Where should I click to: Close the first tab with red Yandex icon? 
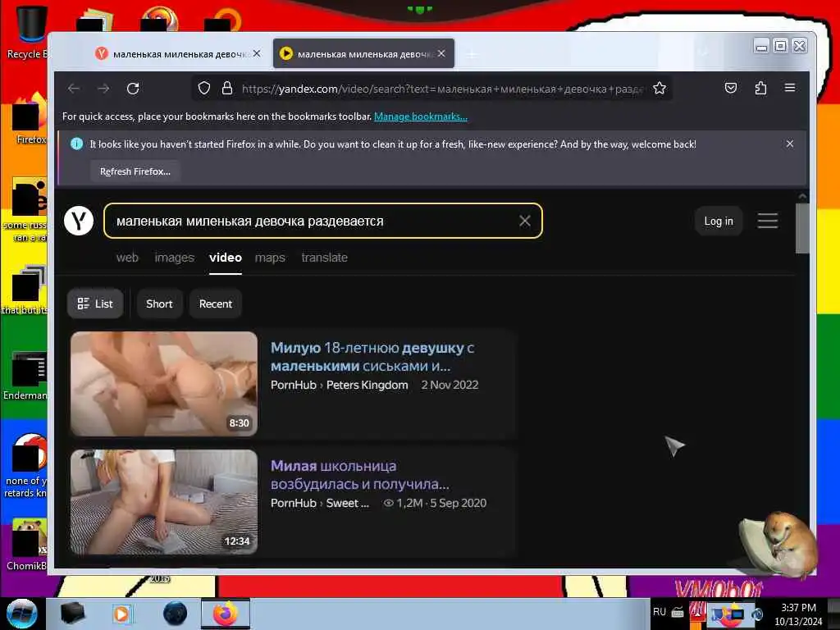257,53
